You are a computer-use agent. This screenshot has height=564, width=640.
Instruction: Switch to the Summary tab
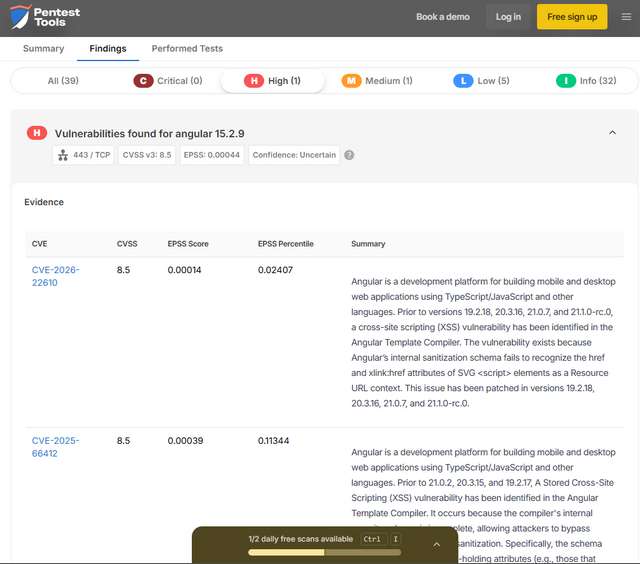pyautogui.click(x=43, y=48)
